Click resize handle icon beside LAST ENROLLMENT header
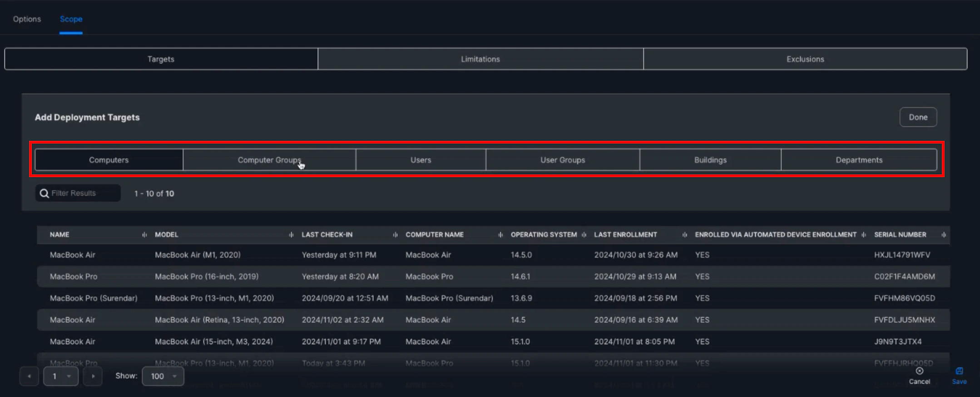The width and height of the screenshot is (980, 397). point(684,235)
